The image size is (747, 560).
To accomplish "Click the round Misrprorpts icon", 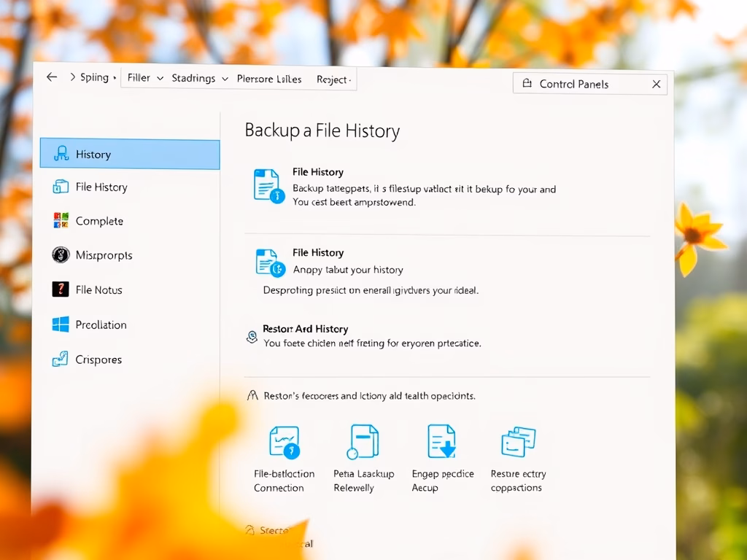I will (x=61, y=254).
